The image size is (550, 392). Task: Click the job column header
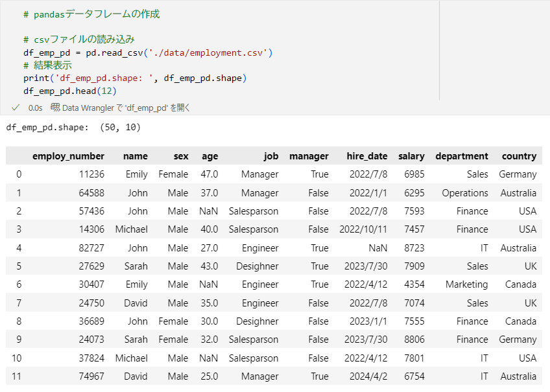[x=271, y=156]
